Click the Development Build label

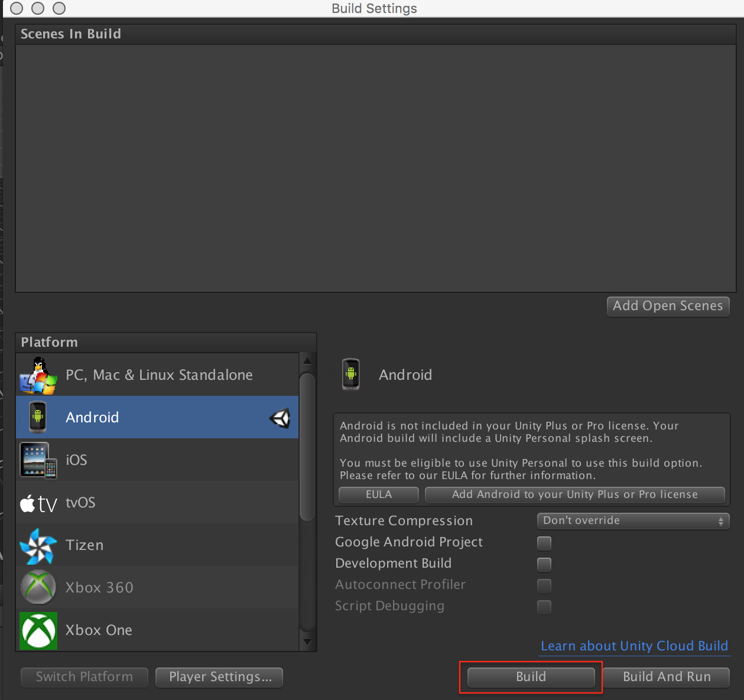pyautogui.click(x=393, y=564)
